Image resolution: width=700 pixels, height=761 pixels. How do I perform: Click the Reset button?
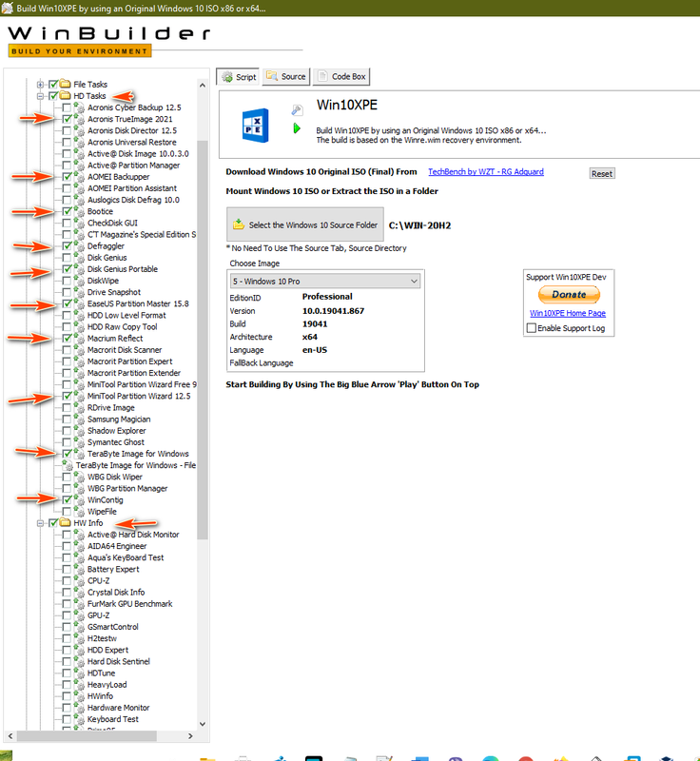[602, 174]
